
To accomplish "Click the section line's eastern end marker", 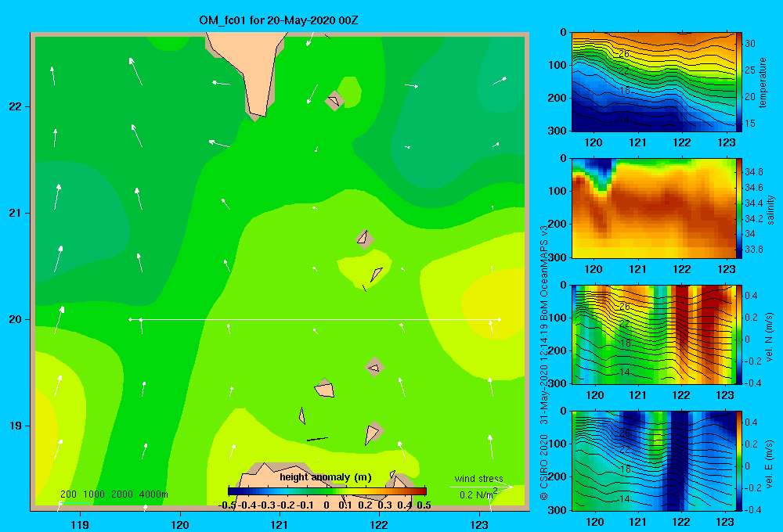I will coord(499,319).
